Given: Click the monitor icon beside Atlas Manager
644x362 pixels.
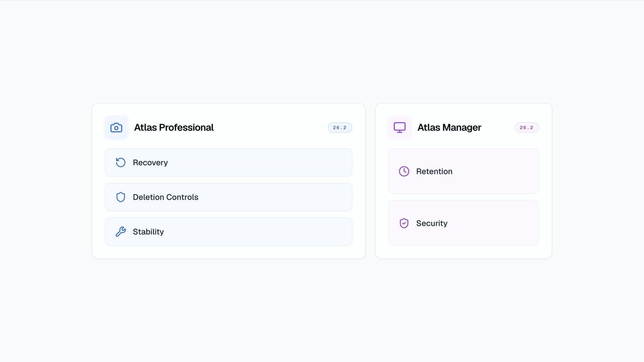Looking at the screenshot, I should [400, 128].
